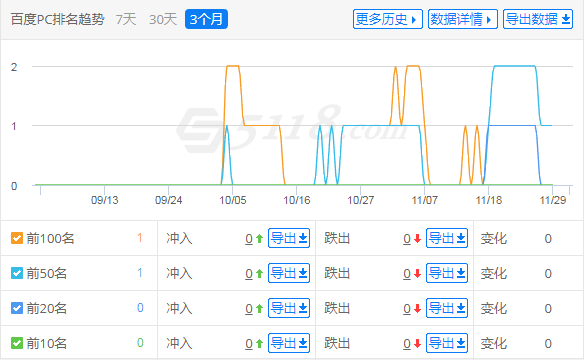The height and width of the screenshot is (360, 584).
Task: Open 更多历史 button
Action: pyautogui.click(x=387, y=19)
